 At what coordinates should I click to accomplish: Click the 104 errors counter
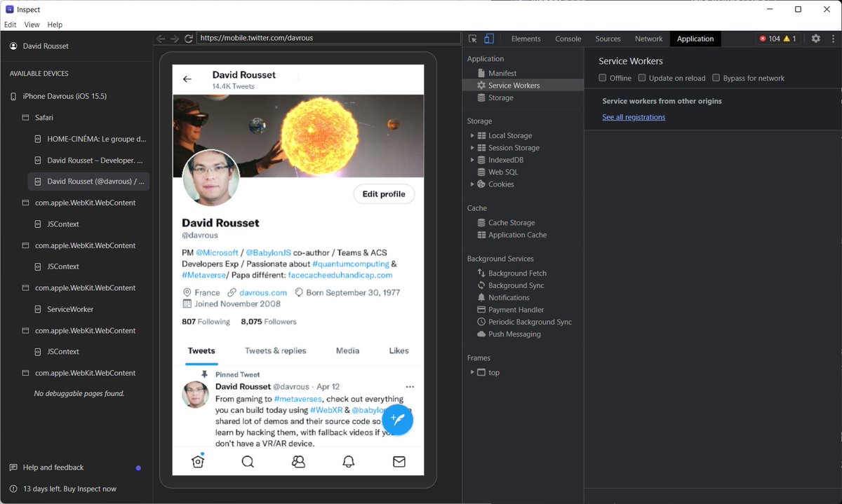[770, 39]
